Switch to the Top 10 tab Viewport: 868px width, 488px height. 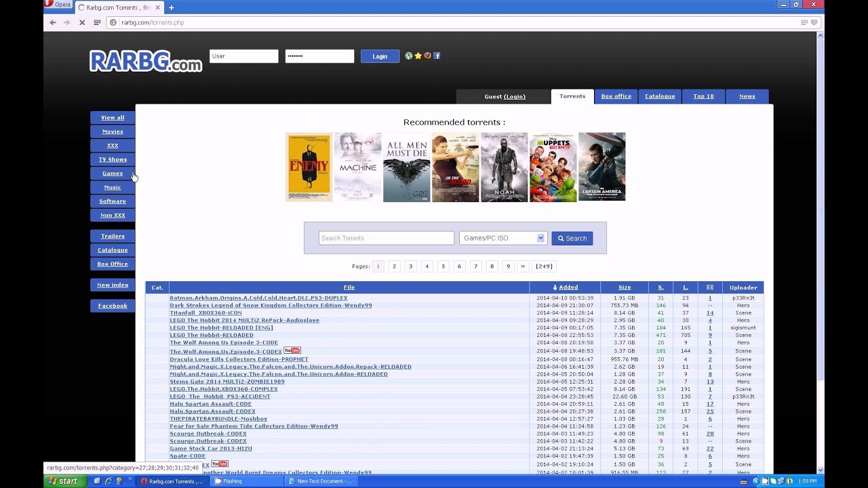coord(703,96)
